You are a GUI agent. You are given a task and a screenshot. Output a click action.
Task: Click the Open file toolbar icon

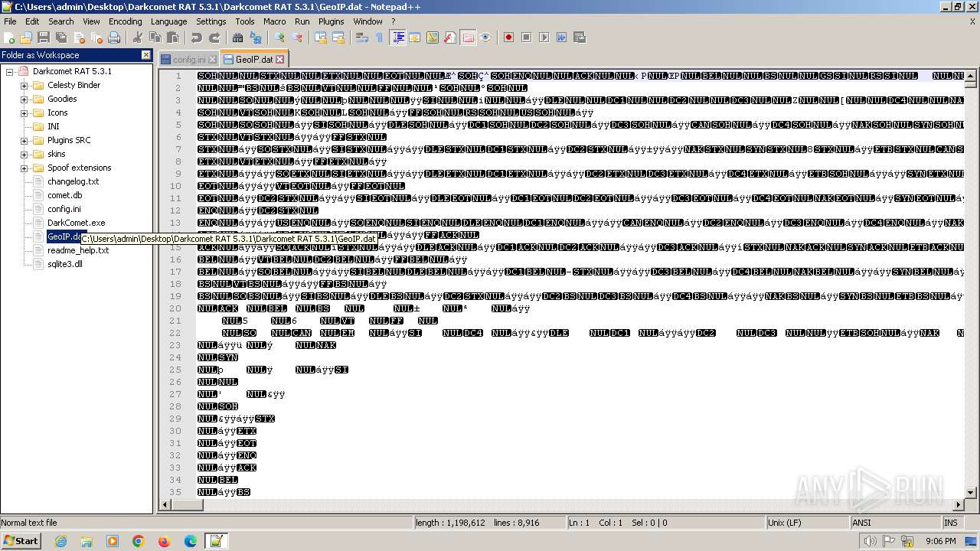point(26,37)
